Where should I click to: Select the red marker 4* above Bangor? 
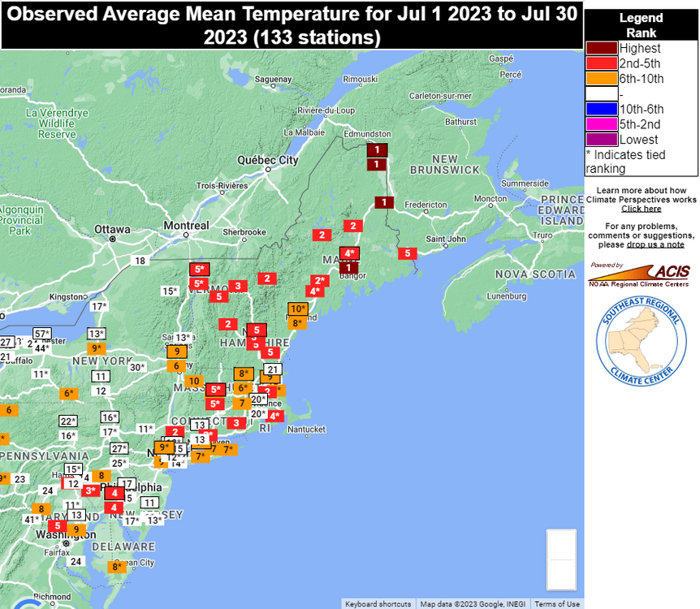(349, 253)
